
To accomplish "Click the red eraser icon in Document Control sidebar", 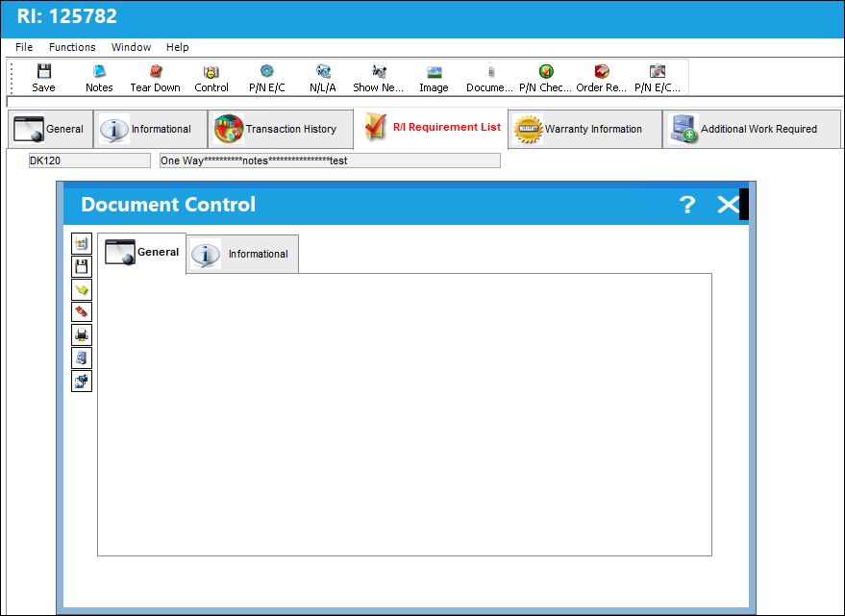I will tap(82, 312).
